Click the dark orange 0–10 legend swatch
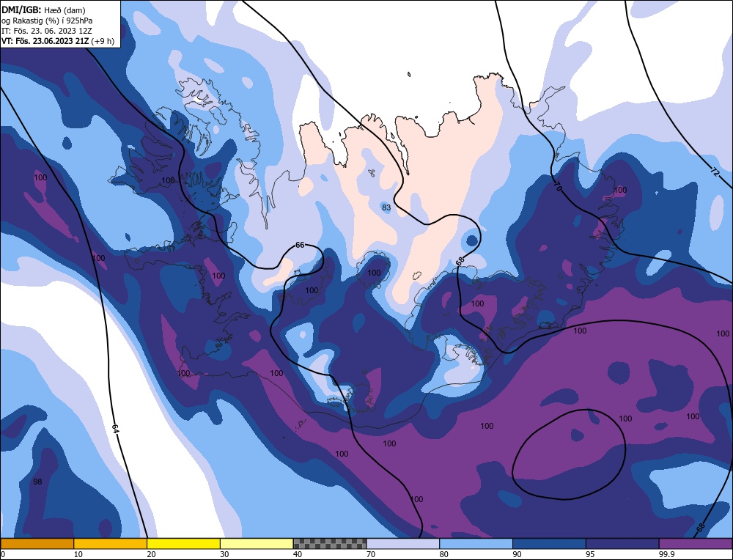Screen dimensions: 733x560 coord(37,544)
